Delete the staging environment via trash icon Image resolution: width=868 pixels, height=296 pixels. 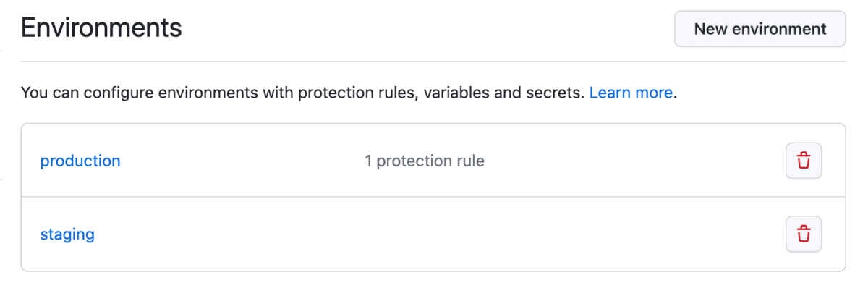click(x=804, y=234)
